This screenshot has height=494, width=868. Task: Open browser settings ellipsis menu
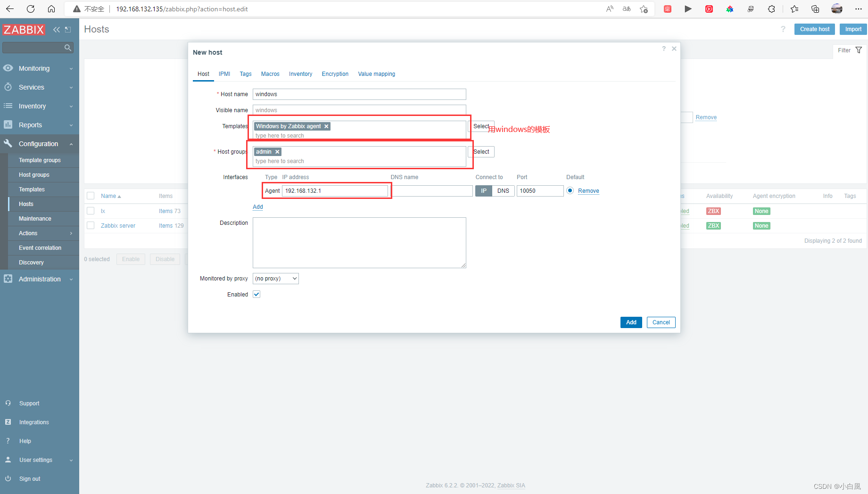point(859,9)
